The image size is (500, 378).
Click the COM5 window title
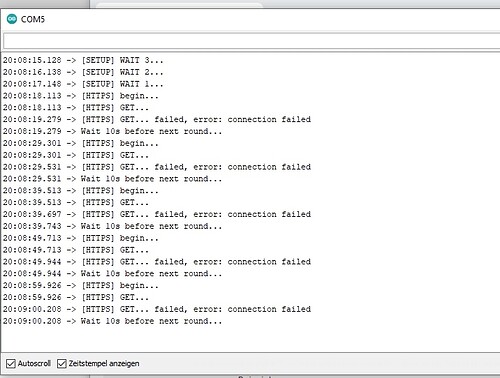[33, 19]
